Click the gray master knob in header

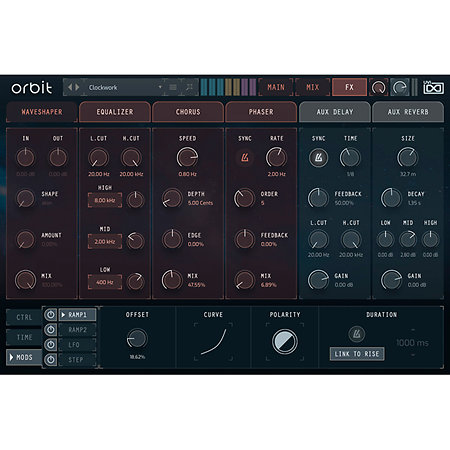pos(399,88)
